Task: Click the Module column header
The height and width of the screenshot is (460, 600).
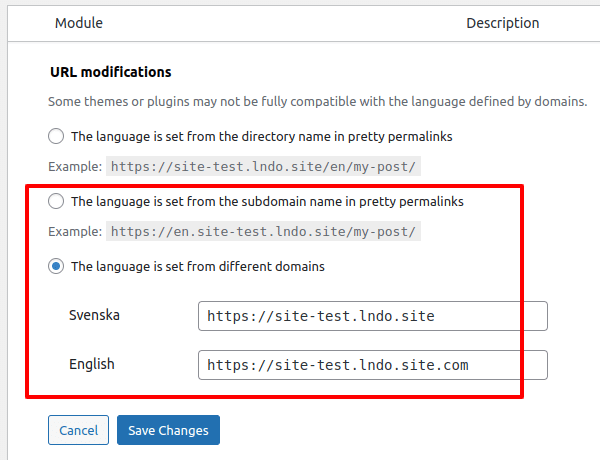Action: pos(79,23)
